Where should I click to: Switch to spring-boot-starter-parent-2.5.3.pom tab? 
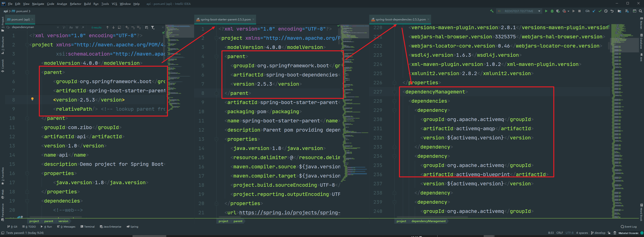(x=225, y=19)
